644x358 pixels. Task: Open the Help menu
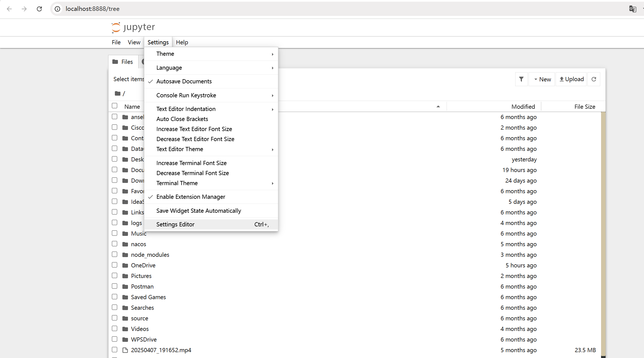182,42
